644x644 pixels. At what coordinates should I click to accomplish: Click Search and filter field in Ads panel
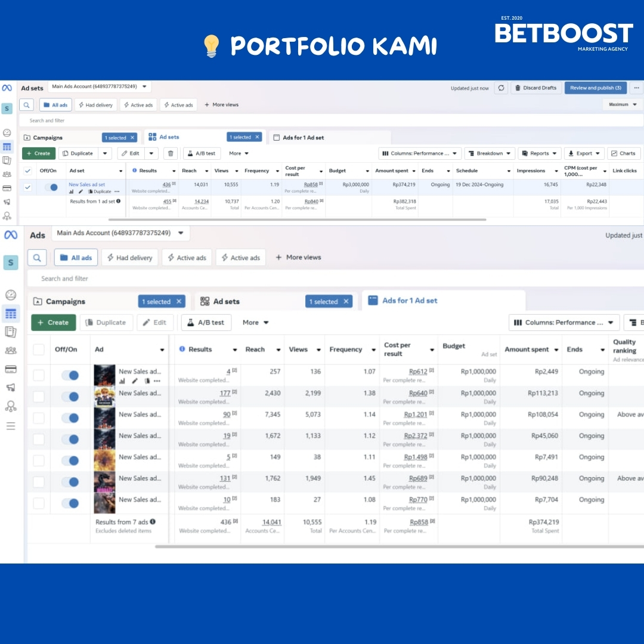(x=335, y=278)
